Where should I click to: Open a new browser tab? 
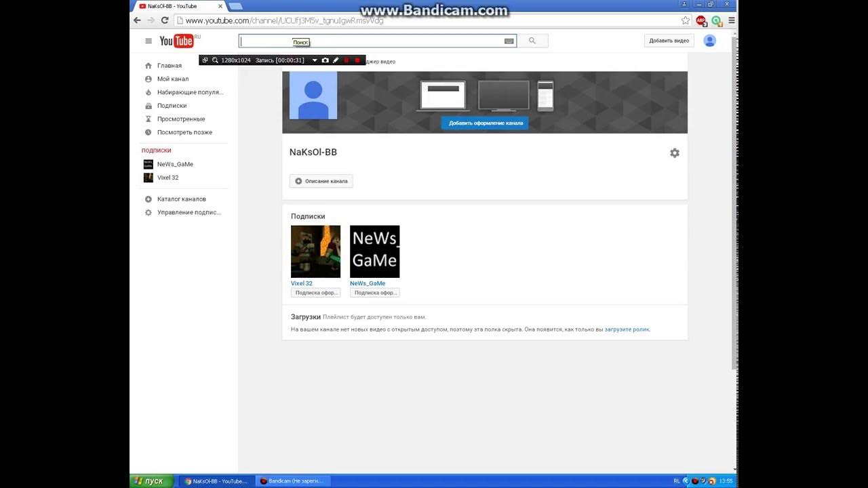(x=235, y=6)
